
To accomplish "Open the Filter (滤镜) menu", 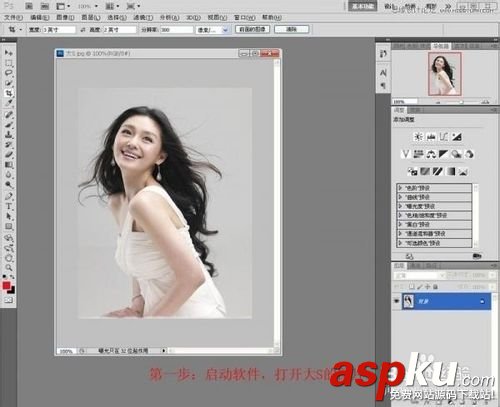I will (x=143, y=17).
